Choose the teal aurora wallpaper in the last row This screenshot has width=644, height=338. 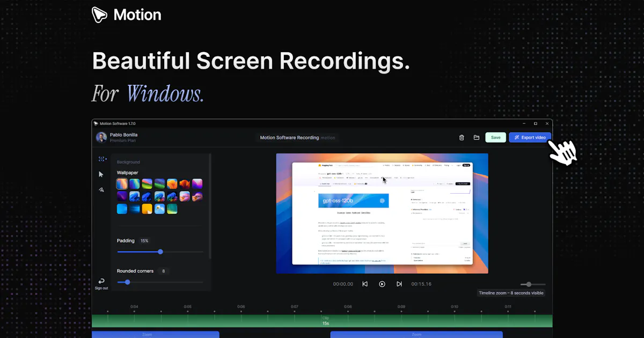click(172, 209)
